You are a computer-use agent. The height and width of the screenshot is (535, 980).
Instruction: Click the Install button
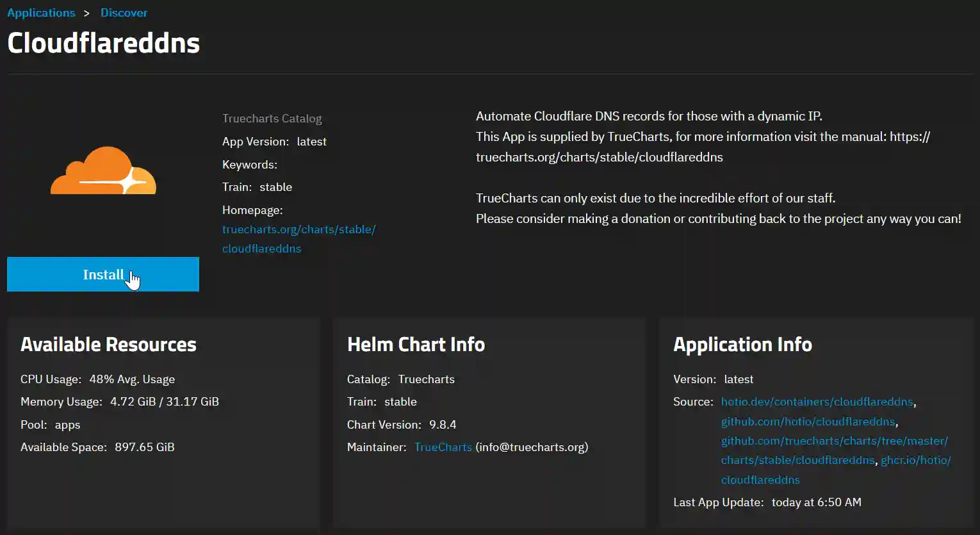pos(102,274)
